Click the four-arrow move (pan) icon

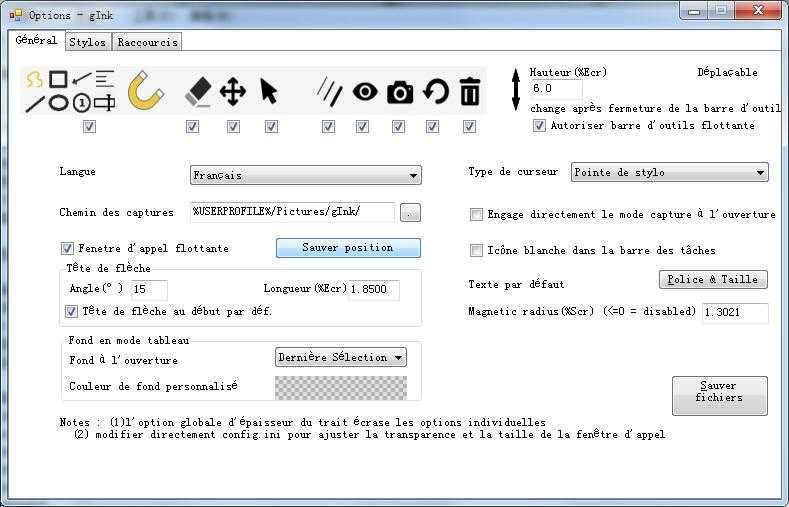[233, 92]
